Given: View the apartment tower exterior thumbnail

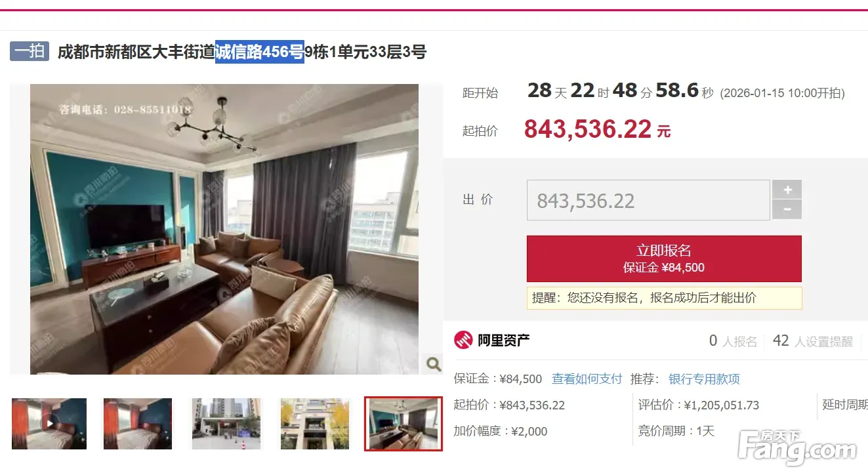Looking at the screenshot, I should click(x=315, y=424).
